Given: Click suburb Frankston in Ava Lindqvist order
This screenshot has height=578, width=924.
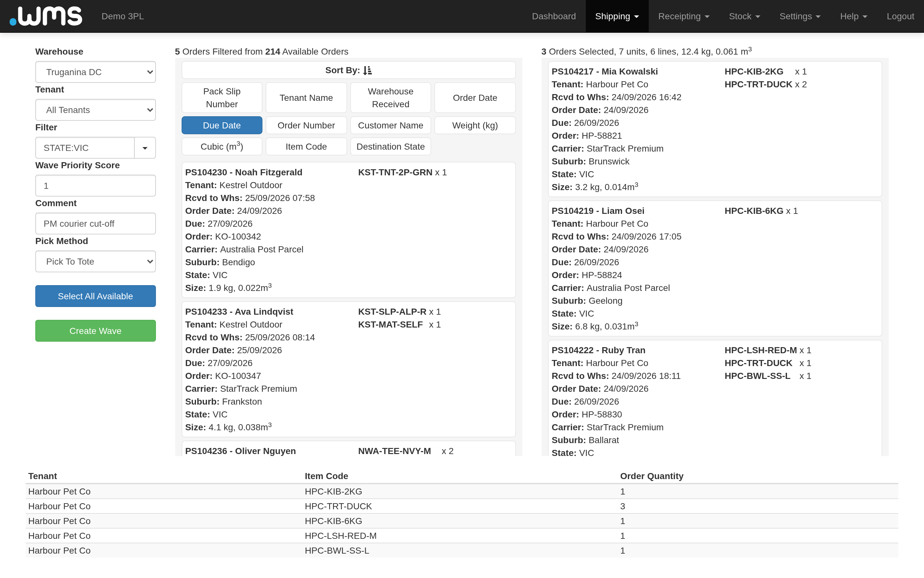Looking at the screenshot, I should (242, 402).
